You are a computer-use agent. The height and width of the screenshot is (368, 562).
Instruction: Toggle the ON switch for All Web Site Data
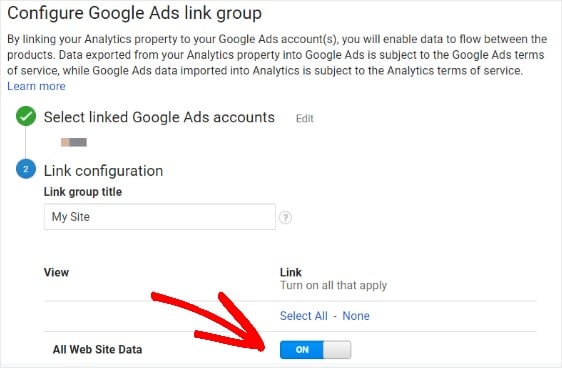click(315, 350)
